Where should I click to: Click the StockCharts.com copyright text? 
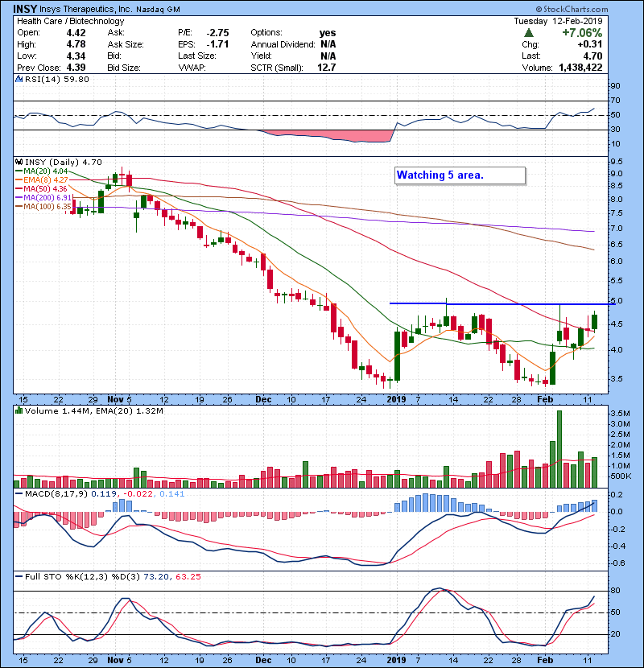572,9
